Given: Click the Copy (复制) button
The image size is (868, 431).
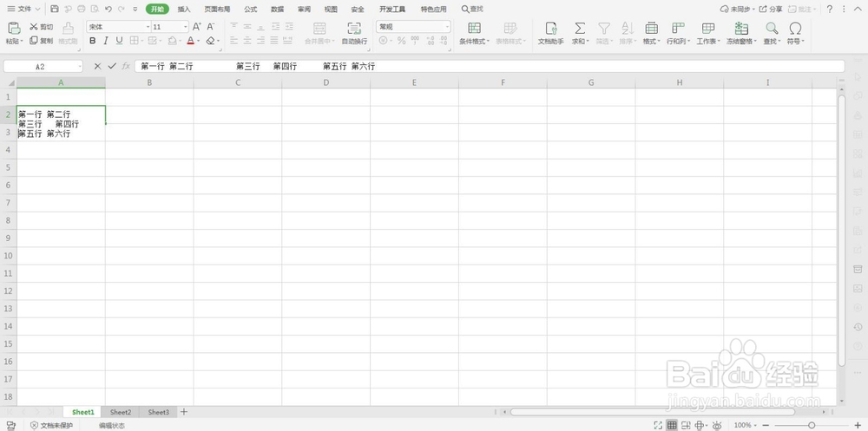Looking at the screenshot, I should coord(42,41).
